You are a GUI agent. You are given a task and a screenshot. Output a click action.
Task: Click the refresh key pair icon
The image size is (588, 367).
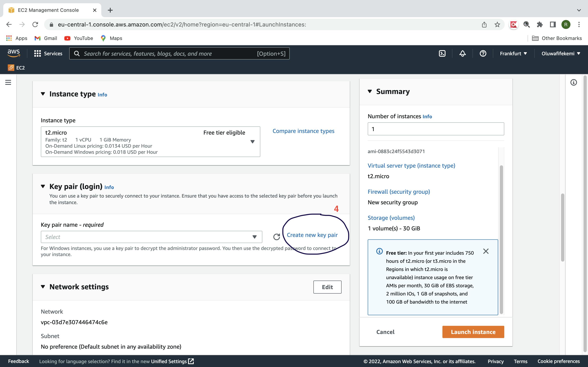click(276, 236)
